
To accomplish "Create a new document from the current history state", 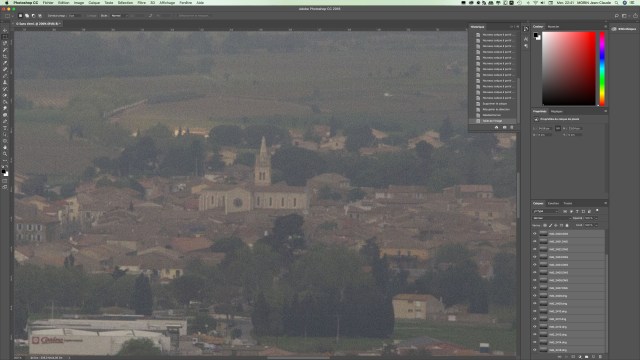I will (497, 127).
